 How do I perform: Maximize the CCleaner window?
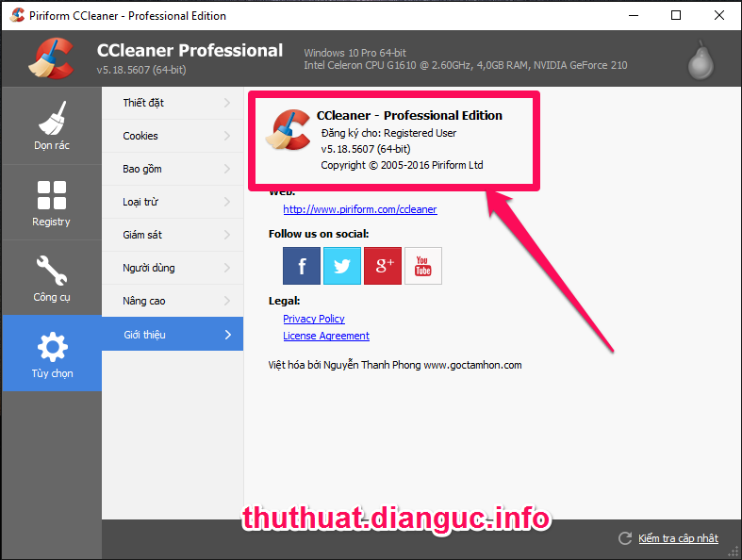coord(676,15)
